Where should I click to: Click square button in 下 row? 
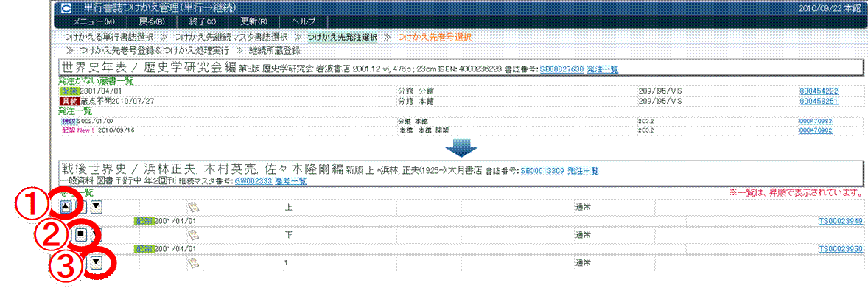coord(81,235)
